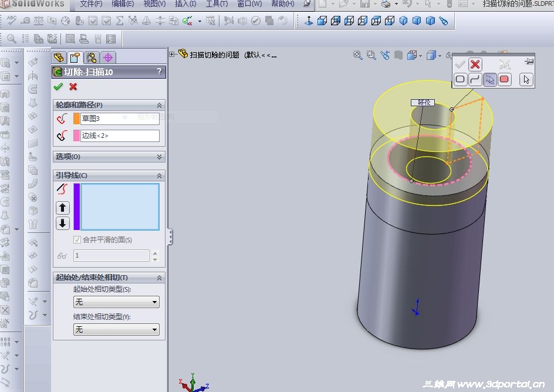Enable Select Region red mode
This screenshot has height=392, width=554.
point(505,79)
